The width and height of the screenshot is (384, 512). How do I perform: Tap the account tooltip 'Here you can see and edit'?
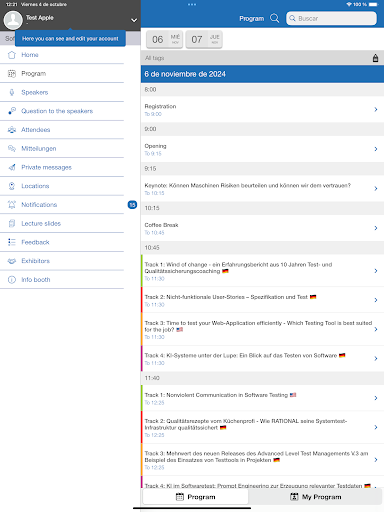coord(70,39)
